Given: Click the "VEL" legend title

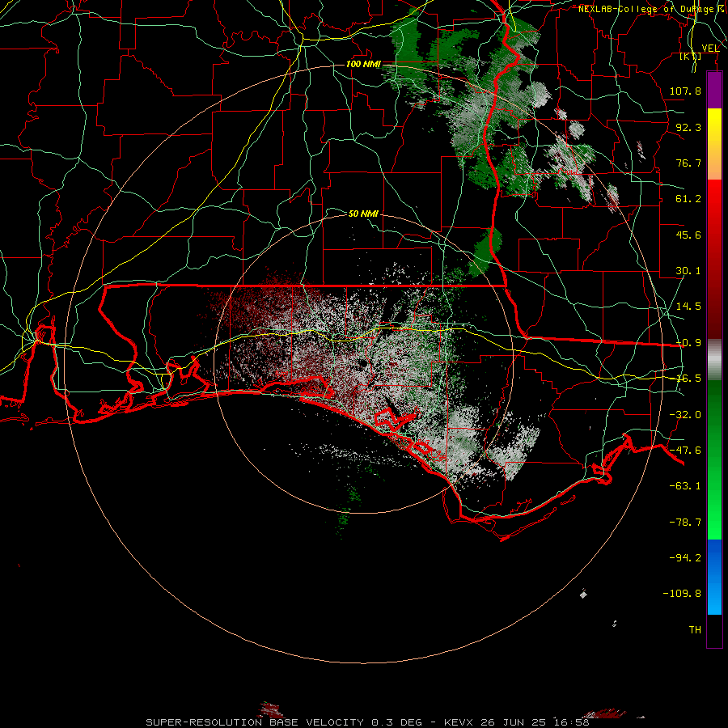Looking at the screenshot, I should click(x=710, y=49).
